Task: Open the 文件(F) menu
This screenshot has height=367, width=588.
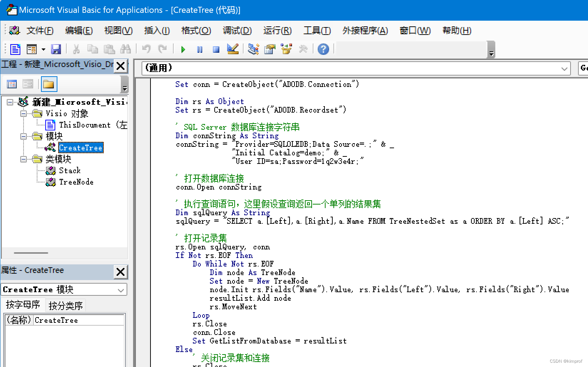Action: pyautogui.click(x=40, y=31)
